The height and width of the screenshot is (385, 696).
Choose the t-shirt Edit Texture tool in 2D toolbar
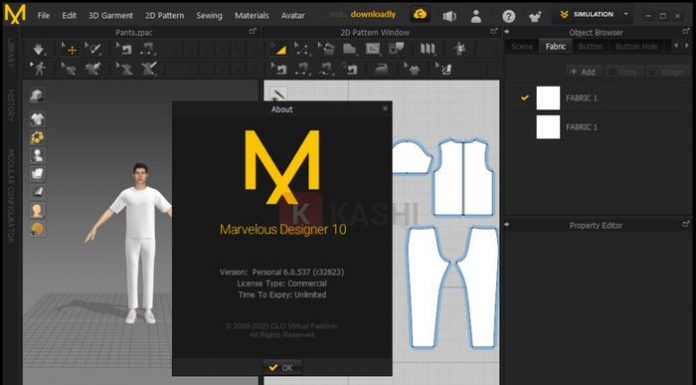click(x=413, y=69)
